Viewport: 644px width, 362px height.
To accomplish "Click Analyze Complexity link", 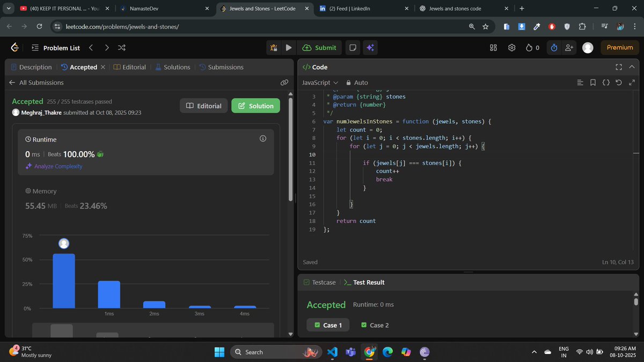I will (x=54, y=166).
